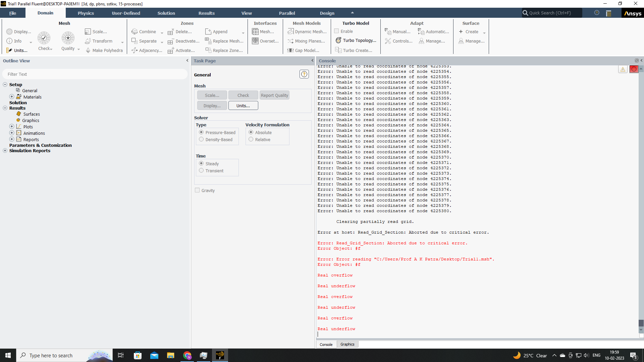The height and width of the screenshot is (362, 644).
Task: Click the Overset interfaces icon
Action: tap(256, 41)
